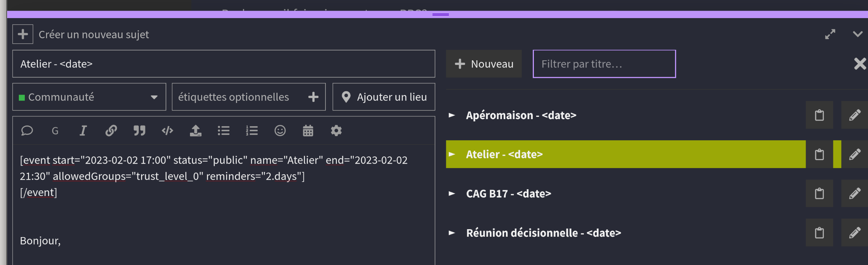Edit the Atelier template with the pencil icon
Image resolution: width=868 pixels, height=265 pixels.
854,155
